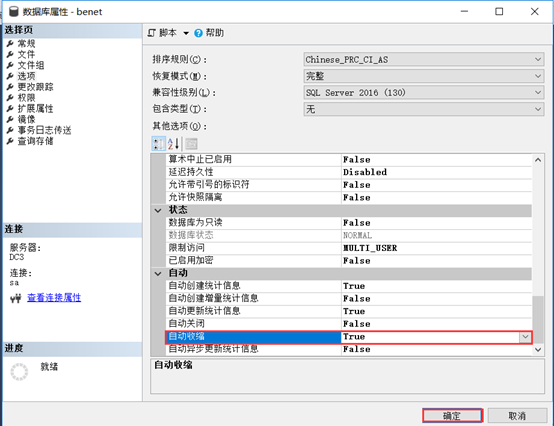Open the 文件 page
The width and height of the screenshot is (554, 426).
coord(26,54)
